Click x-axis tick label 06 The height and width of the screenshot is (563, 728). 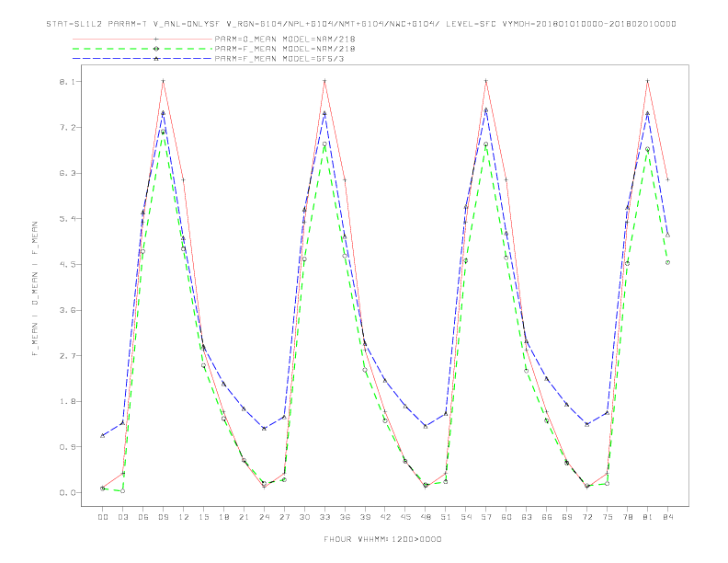click(143, 517)
